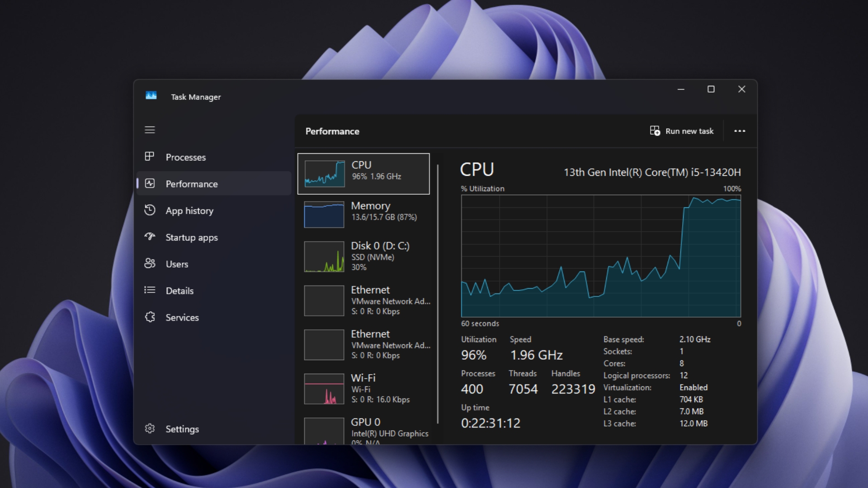Click the Virtualization 'Enabled' value
Viewport: 868px width, 488px height.
pyautogui.click(x=693, y=388)
